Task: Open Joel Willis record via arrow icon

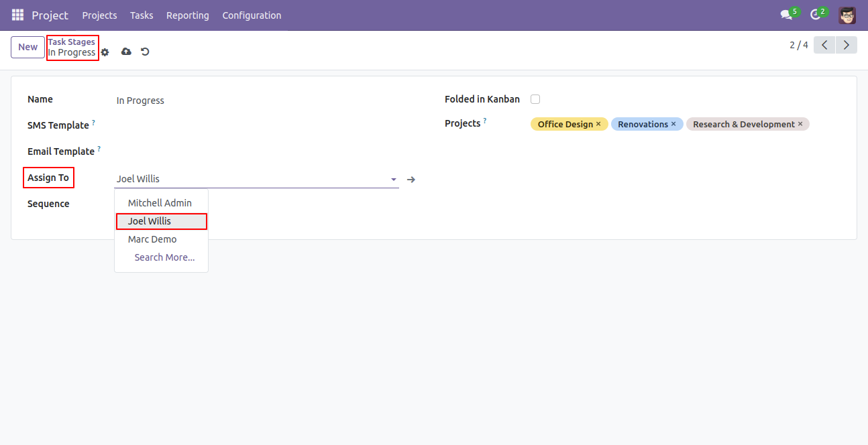Action: pos(411,180)
